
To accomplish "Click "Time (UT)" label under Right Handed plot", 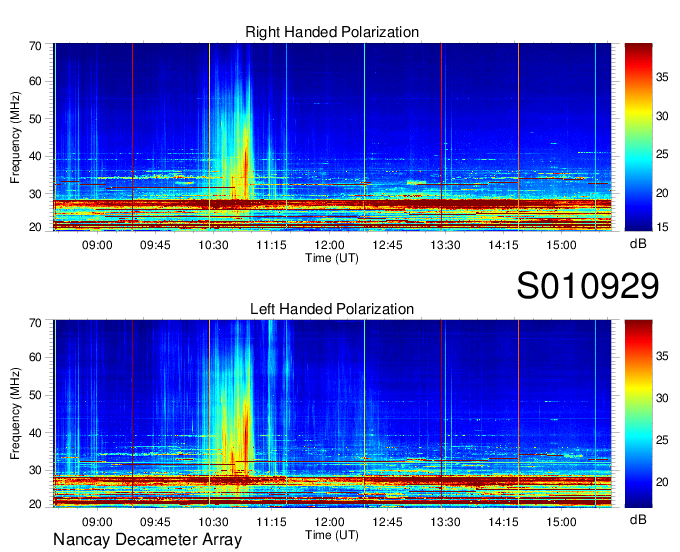I will [x=332, y=258].
